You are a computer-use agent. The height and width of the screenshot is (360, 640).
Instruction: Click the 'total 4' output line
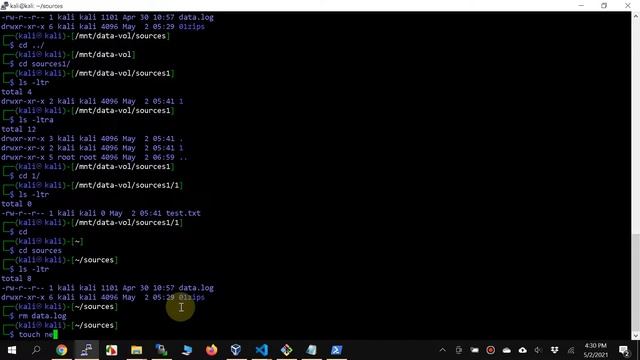(x=16, y=92)
